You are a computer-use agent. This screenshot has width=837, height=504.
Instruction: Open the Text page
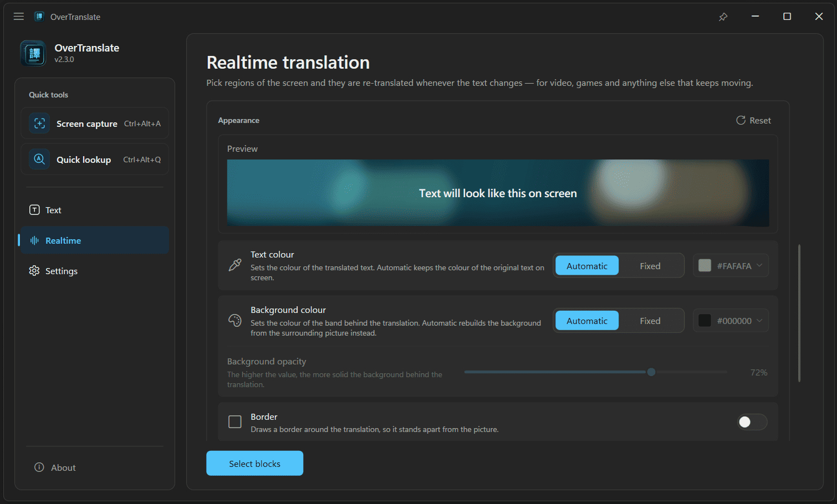(95, 210)
